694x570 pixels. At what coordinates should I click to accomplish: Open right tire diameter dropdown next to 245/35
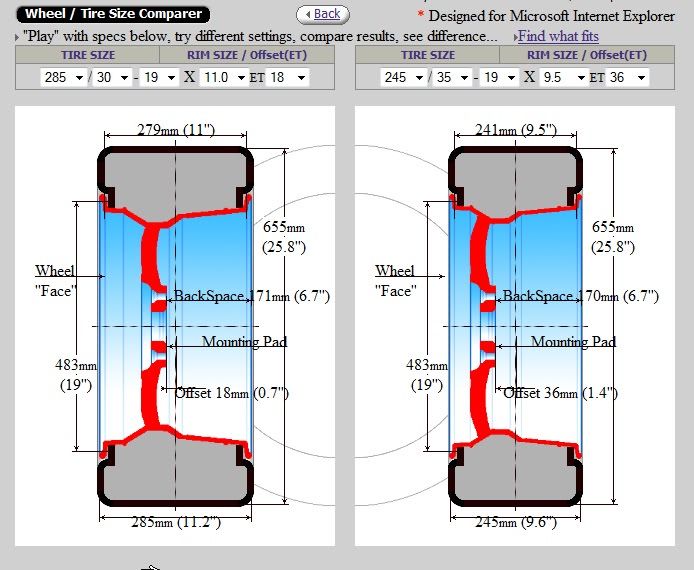tap(499, 77)
